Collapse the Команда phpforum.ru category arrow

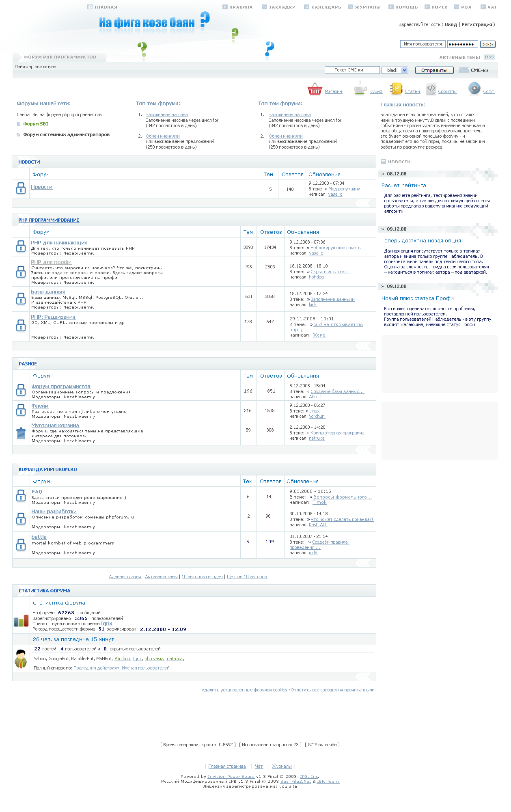(363, 563)
